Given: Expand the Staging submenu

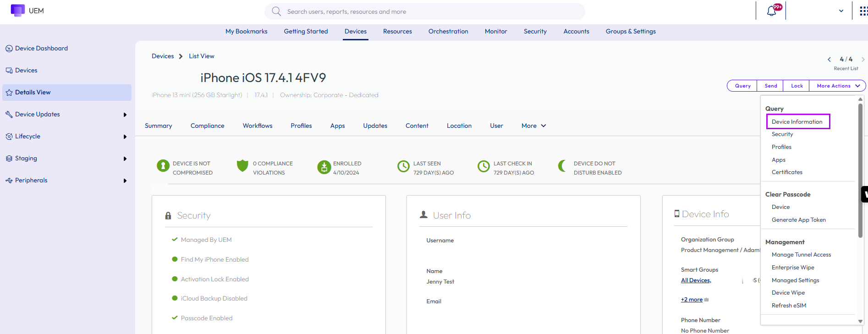Looking at the screenshot, I should point(125,159).
